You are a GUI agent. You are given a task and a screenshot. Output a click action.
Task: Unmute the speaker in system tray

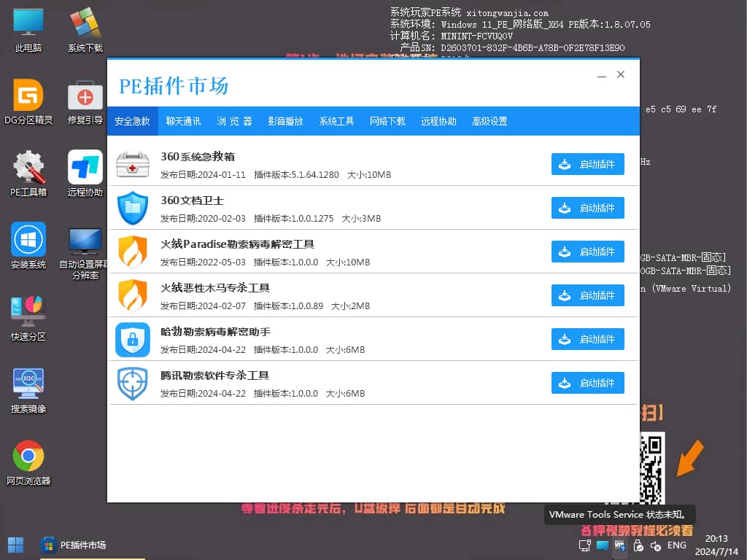655,545
